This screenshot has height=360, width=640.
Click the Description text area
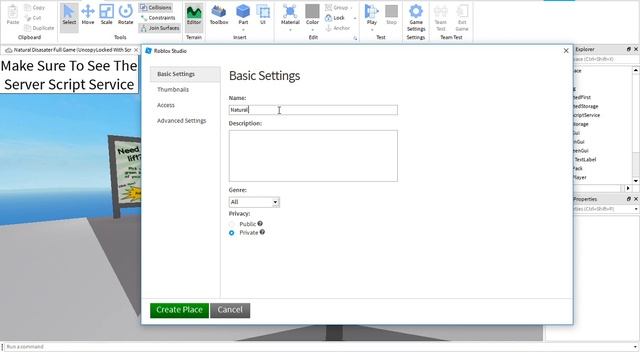click(x=313, y=156)
